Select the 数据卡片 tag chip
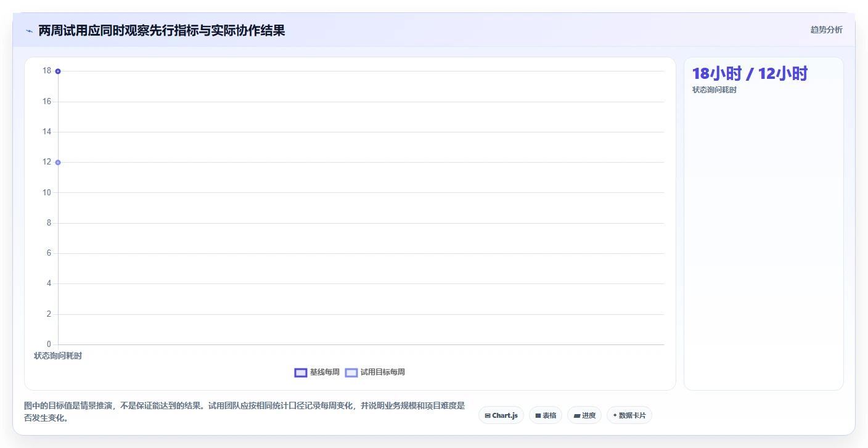Screen dimensions: 868x448 click(x=629, y=415)
